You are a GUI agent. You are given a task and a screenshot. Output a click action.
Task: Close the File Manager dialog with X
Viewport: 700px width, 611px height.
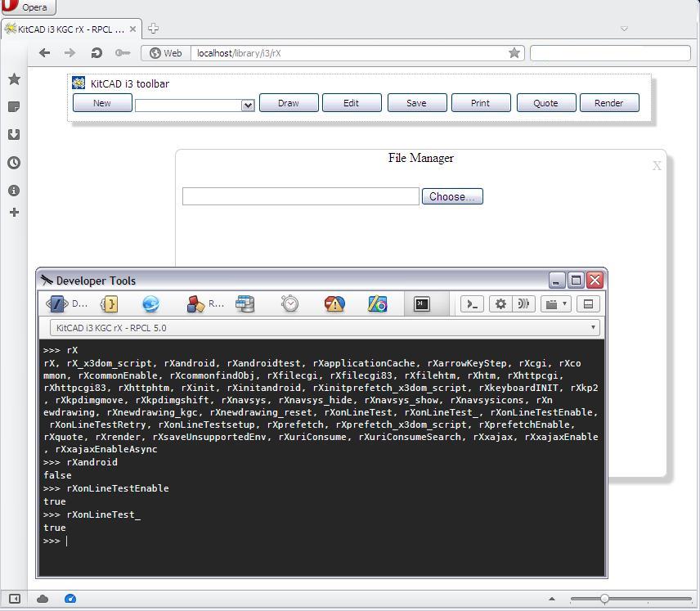(x=657, y=166)
